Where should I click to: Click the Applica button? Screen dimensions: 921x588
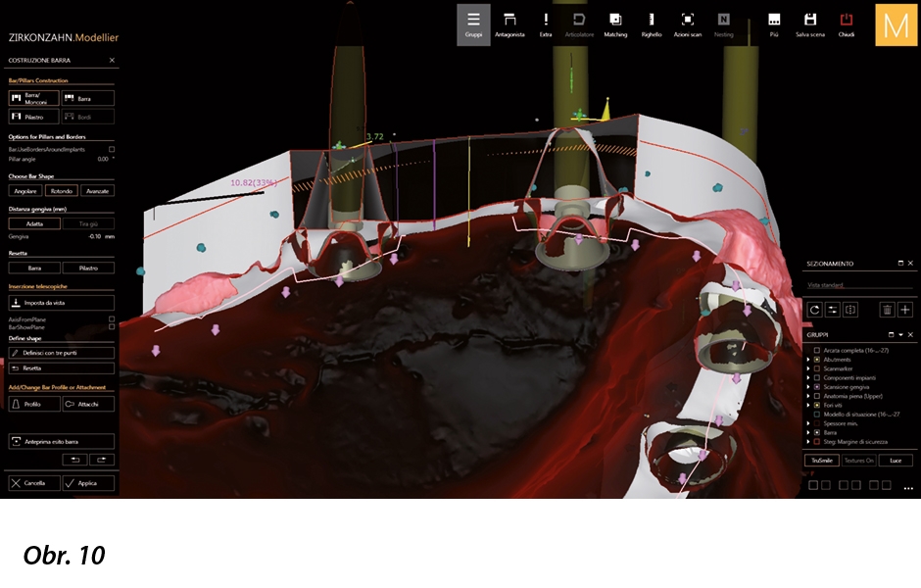pos(88,483)
